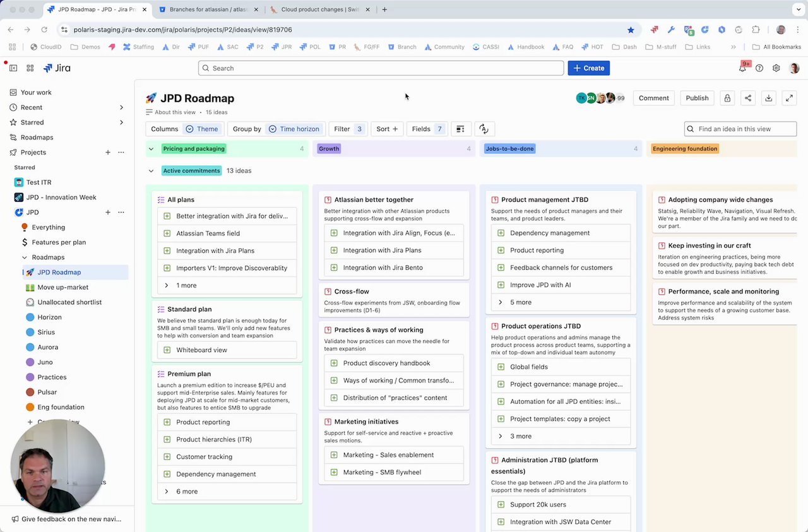Open a new browser tab
Screen dimensions: 808x532
point(384,9)
